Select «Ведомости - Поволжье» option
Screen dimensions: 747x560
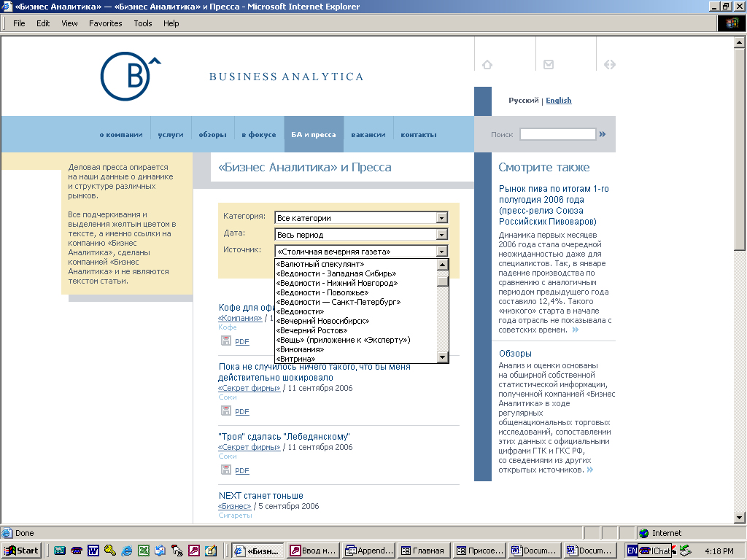click(356, 292)
